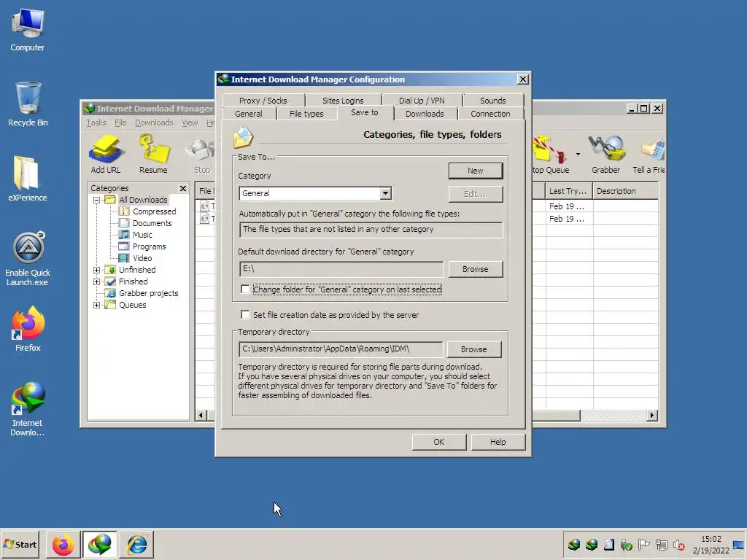747x560 pixels.
Task: Click the Action Center flag tray icon
Action: coord(643,545)
